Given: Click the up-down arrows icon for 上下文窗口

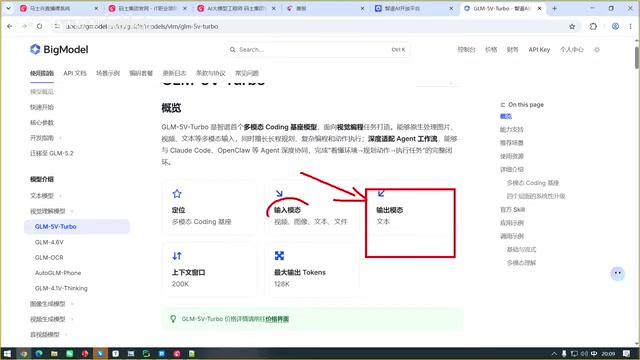Looking at the screenshot, I should tap(177, 256).
